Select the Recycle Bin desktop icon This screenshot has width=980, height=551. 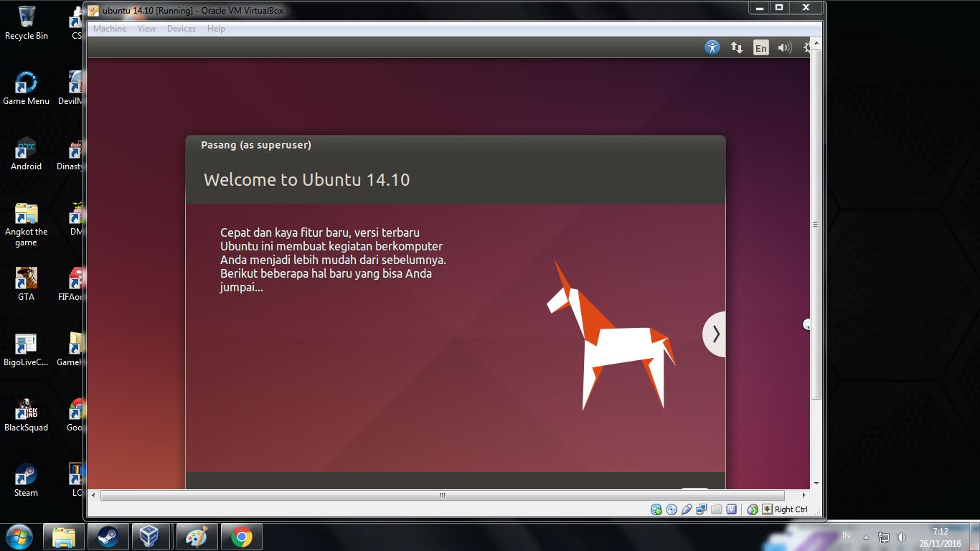pyautogui.click(x=27, y=22)
